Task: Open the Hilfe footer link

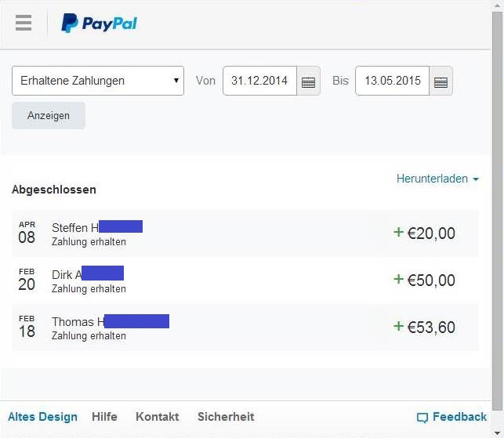Action: tap(104, 417)
